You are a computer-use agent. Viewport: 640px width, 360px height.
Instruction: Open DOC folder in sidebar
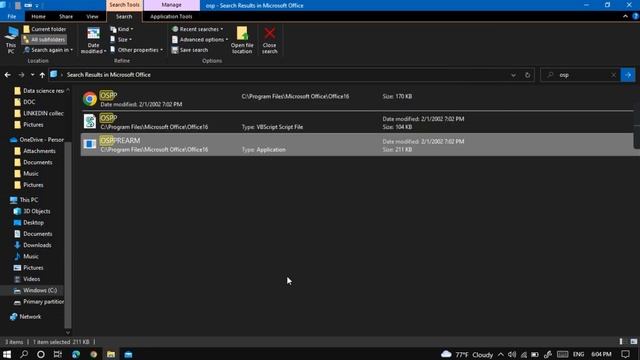(24, 102)
